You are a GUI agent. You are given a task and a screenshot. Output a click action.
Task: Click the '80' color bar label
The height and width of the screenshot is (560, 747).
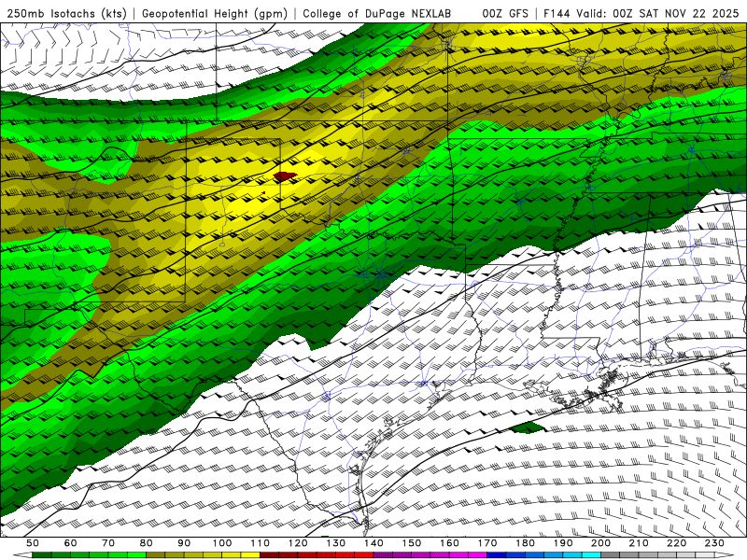[x=147, y=543]
